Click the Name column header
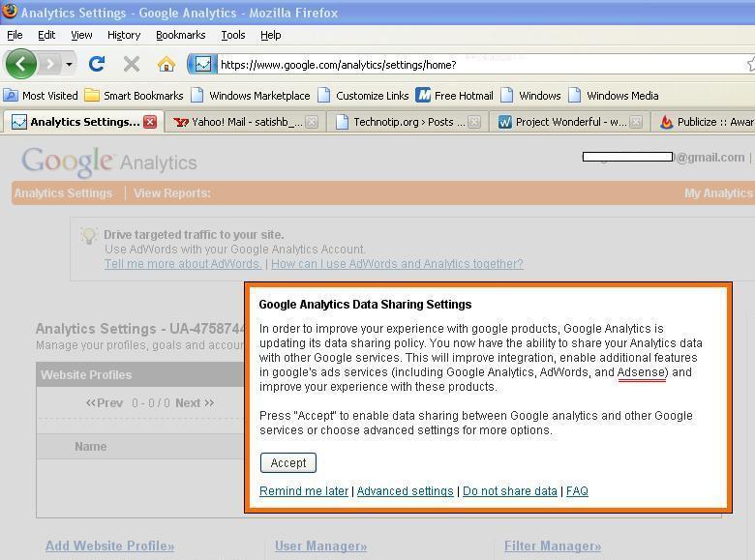This screenshot has height=560, width=755. tap(91, 447)
